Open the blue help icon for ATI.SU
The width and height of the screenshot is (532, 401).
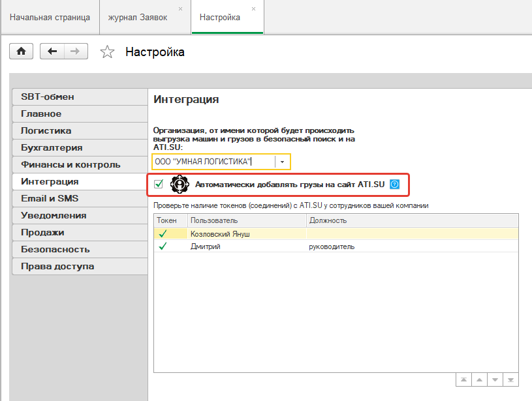[x=394, y=185]
